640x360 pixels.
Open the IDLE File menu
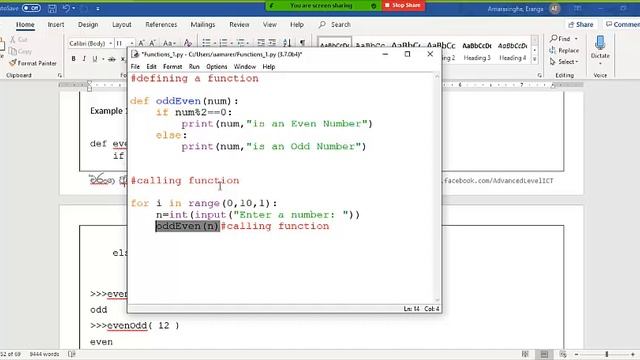pos(135,67)
